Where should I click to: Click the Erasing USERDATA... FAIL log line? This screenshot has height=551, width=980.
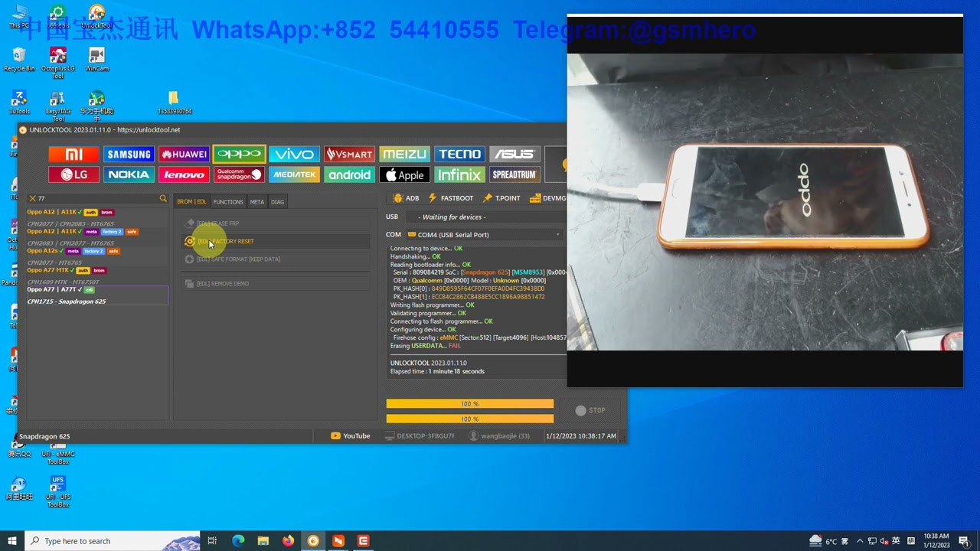point(426,346)
